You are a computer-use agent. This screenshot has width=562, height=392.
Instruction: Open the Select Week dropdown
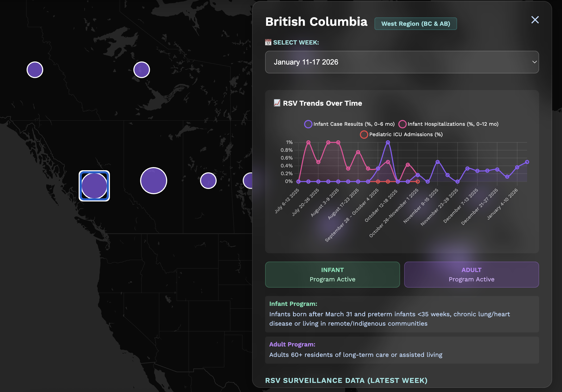[402, 62]
